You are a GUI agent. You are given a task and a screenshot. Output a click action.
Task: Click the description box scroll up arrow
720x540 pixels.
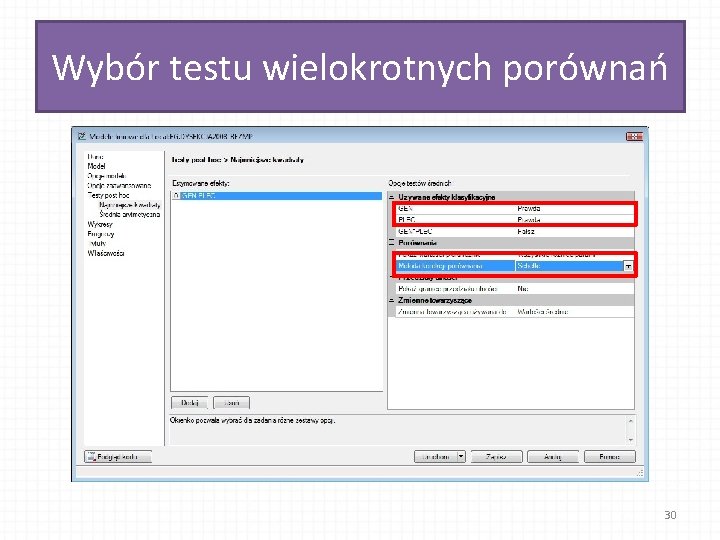pos(630,421)
